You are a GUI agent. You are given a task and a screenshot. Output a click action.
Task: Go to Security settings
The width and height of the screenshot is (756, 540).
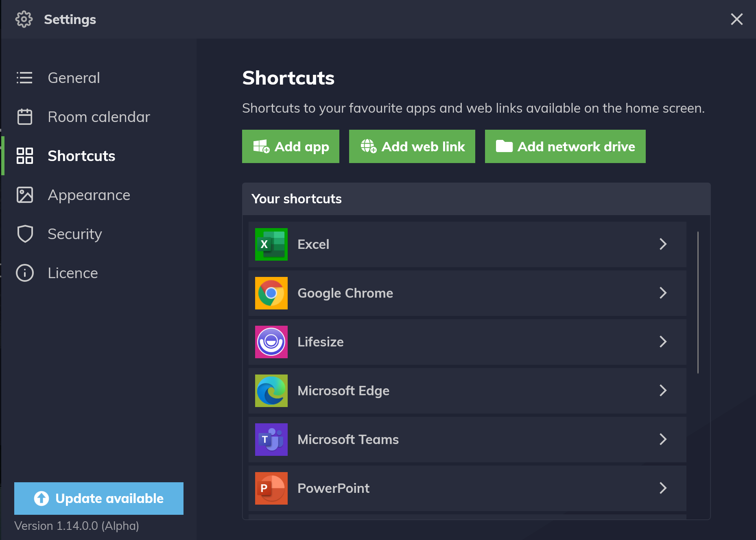[x=74, y=234]
